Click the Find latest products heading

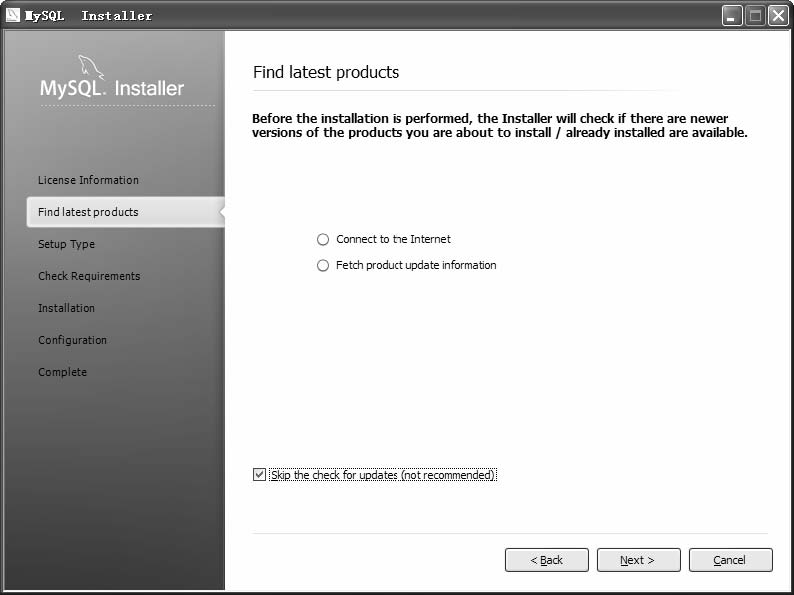326,72
